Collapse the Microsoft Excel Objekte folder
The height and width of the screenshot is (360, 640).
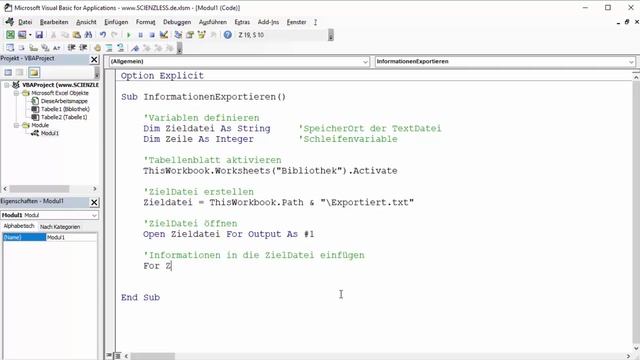tap(16, 93)
